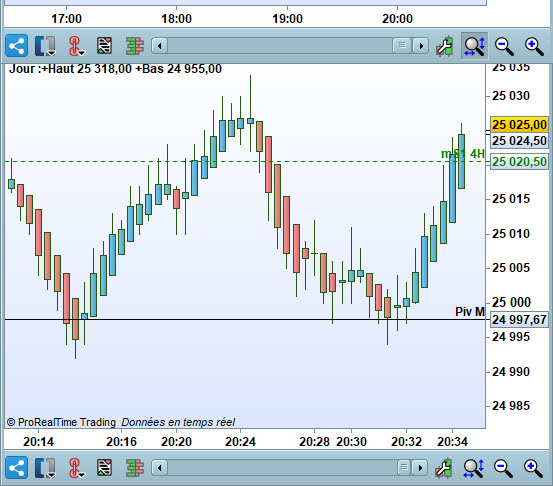Toggle the auto-zoom magnifier in upper toolbar

(x=475, y=46)
